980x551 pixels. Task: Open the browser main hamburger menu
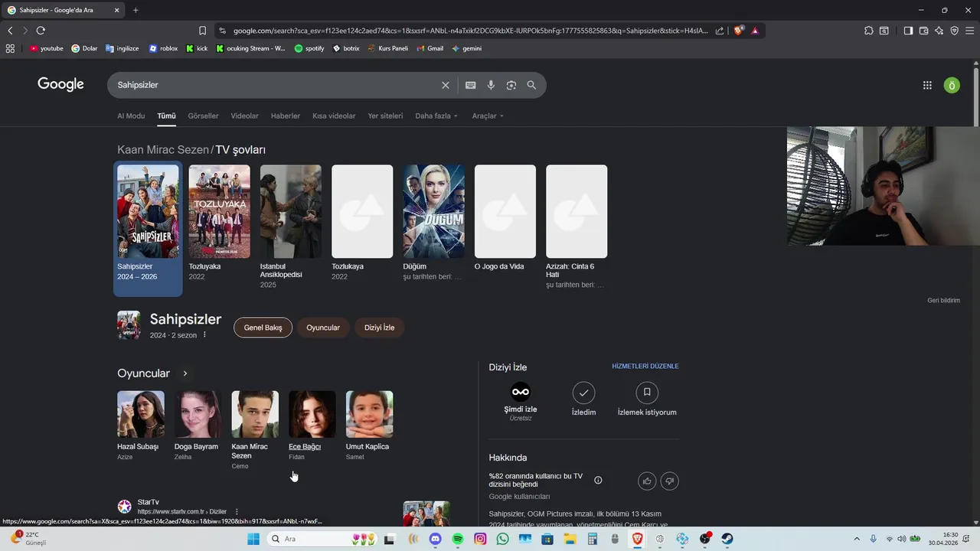click(x=969, y=31)
